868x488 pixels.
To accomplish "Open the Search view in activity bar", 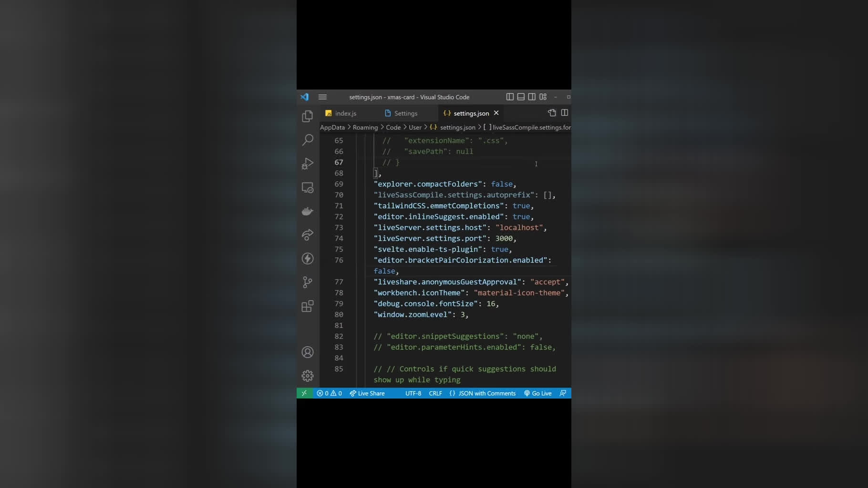I will pos(308,140).
